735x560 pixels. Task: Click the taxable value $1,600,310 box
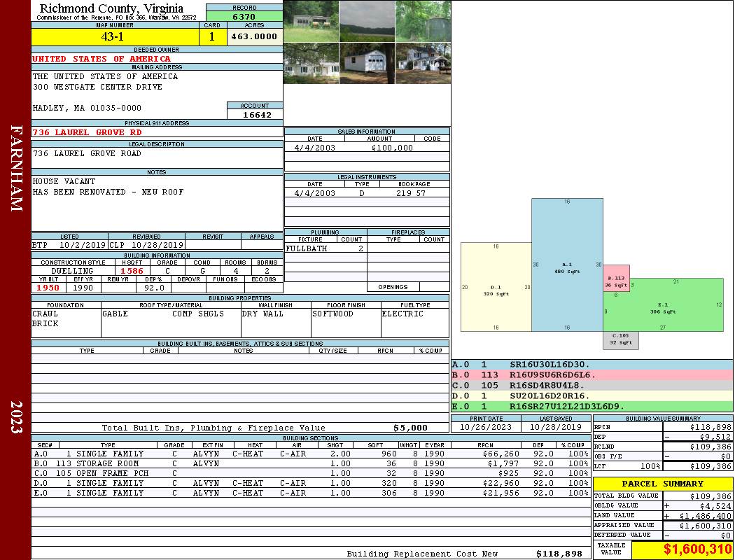click(x=681, y=550)
